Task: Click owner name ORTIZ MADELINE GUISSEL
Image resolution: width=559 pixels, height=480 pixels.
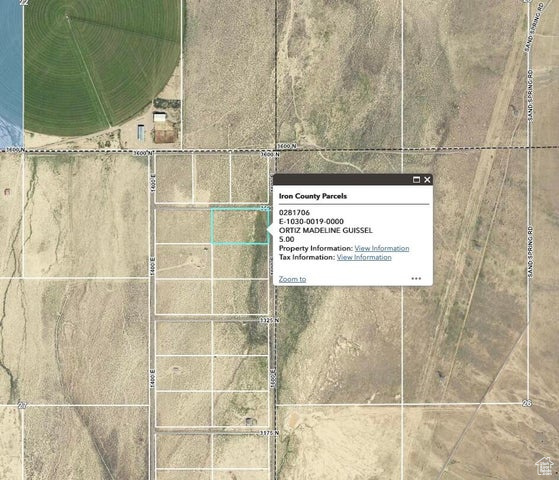Action: click(x=325, y=230)
